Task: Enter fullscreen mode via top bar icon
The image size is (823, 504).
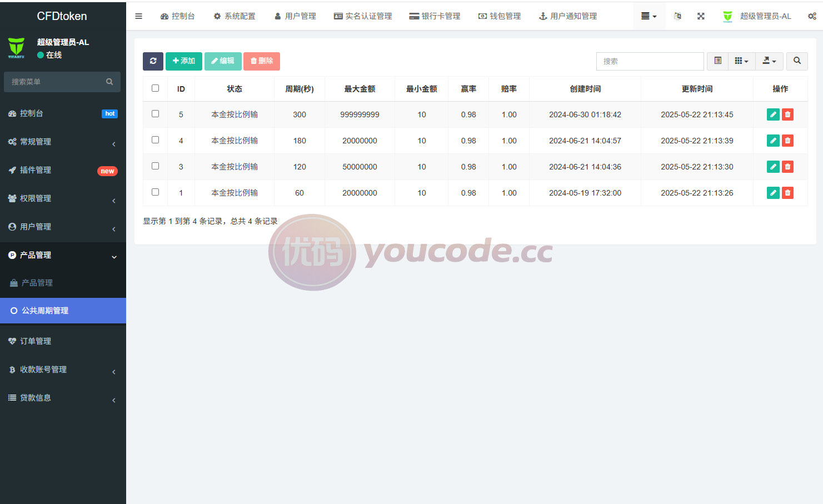Action: click(x=701, y=16)
